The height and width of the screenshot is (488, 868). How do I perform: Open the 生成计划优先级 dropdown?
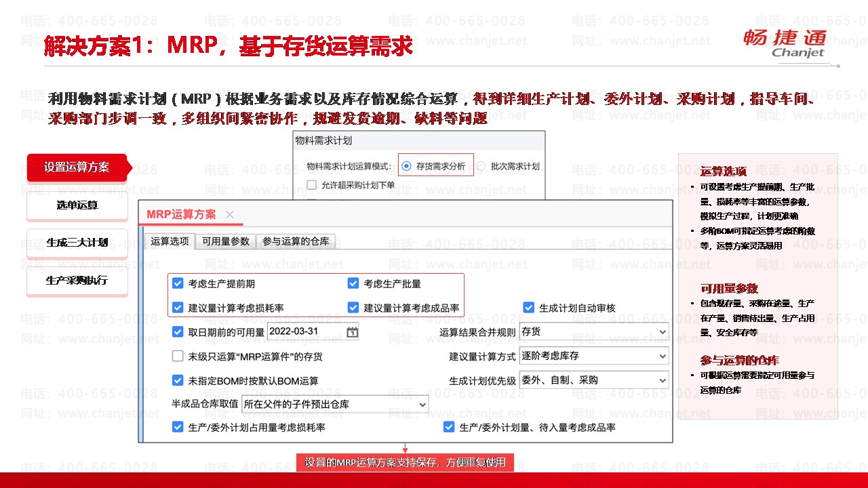point(593,380)
